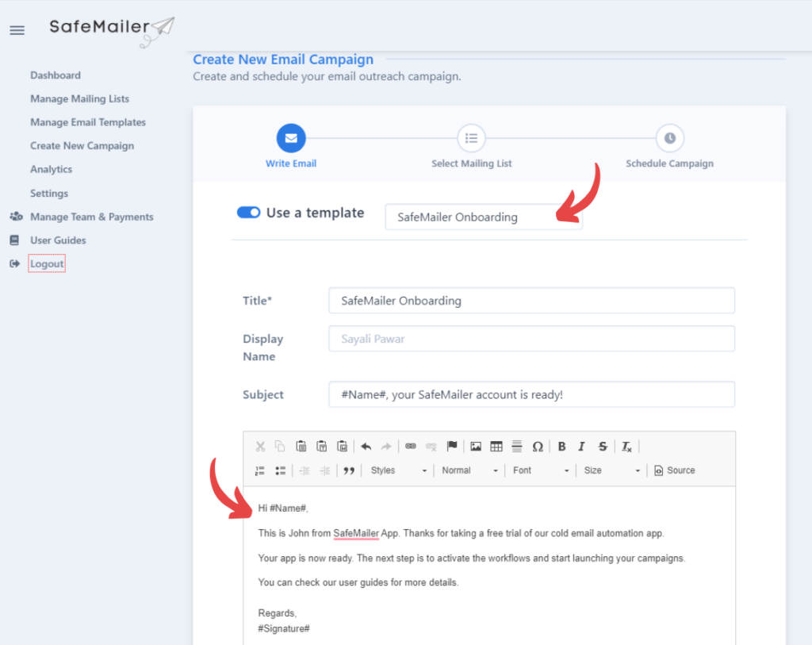Click the Display Name input field
The width and height of the screenshot is (812, 645).
point(531,339)
